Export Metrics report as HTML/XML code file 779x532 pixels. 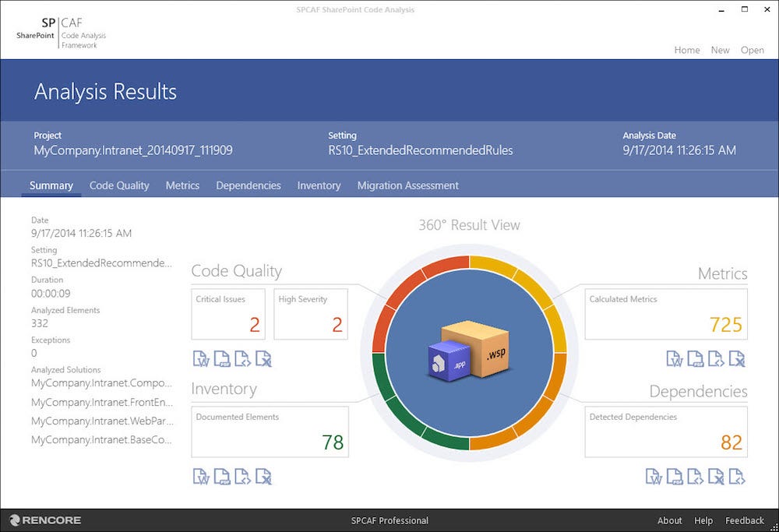click(716, 358)
